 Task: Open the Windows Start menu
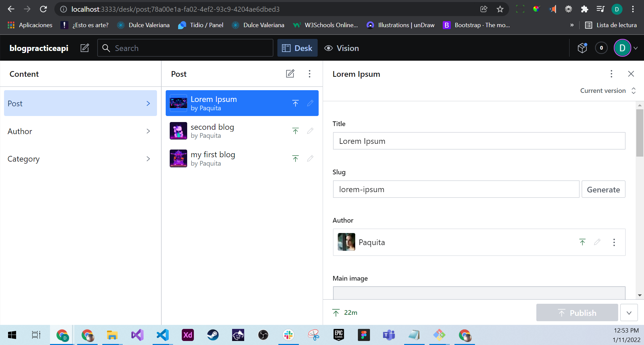tap(12, 335)
